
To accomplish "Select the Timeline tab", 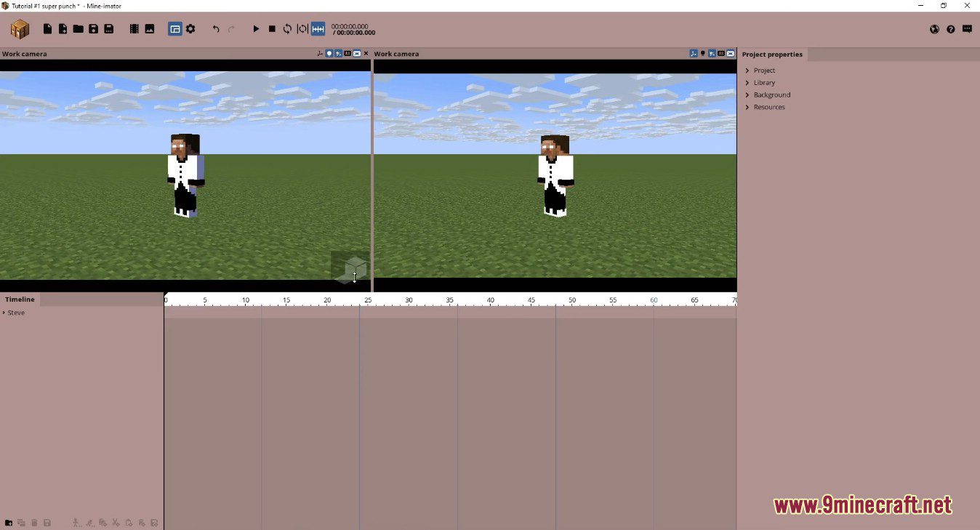I will pos(20,300).
